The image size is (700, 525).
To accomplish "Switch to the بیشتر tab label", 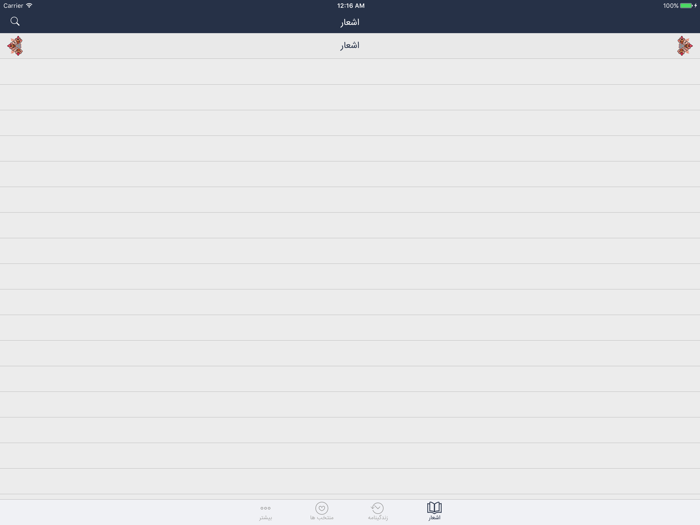I will 266,518.
